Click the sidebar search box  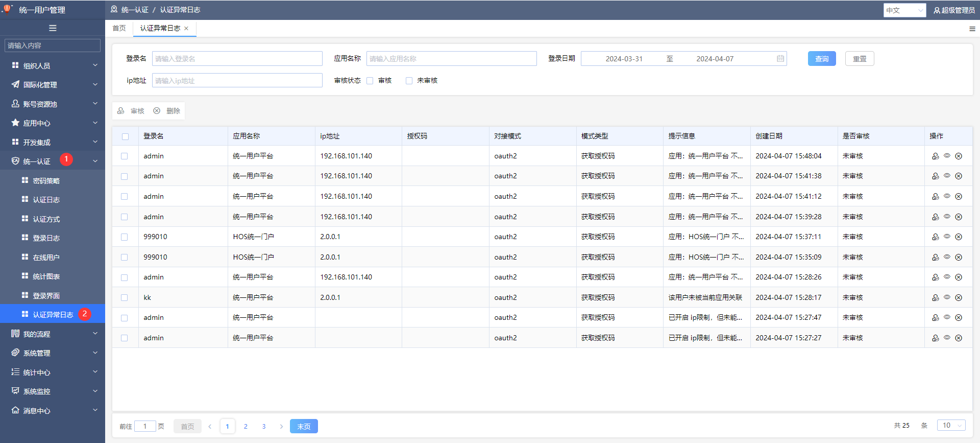point(53,45)
